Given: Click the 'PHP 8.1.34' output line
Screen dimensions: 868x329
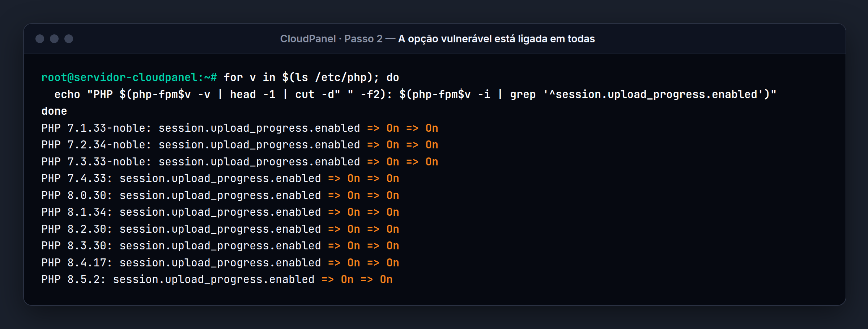Looking at the screenshot, I should [220, 212].
